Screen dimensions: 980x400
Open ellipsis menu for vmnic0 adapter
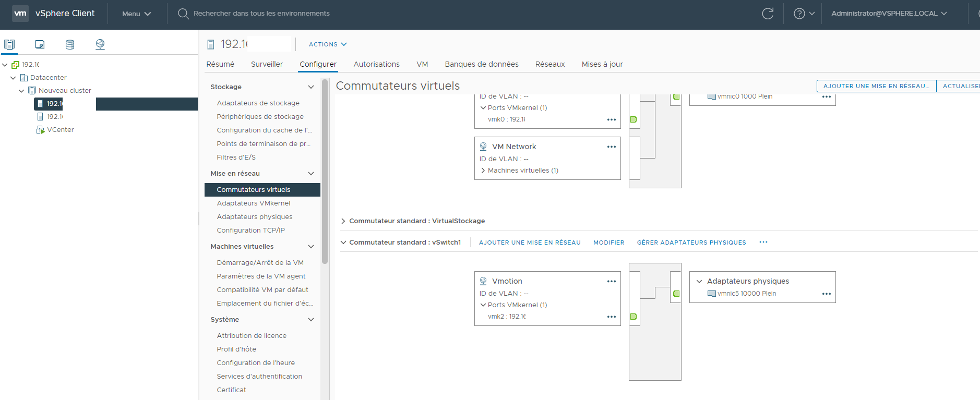click(827, 97)
